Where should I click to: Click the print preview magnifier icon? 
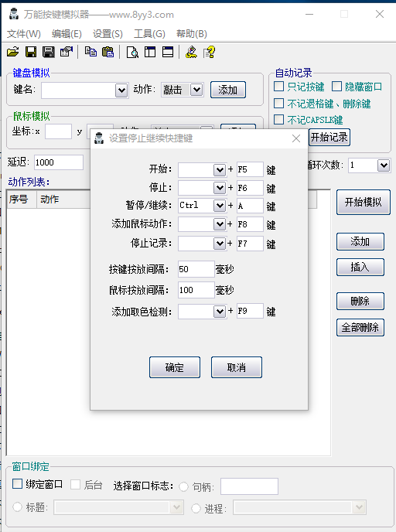132,52
